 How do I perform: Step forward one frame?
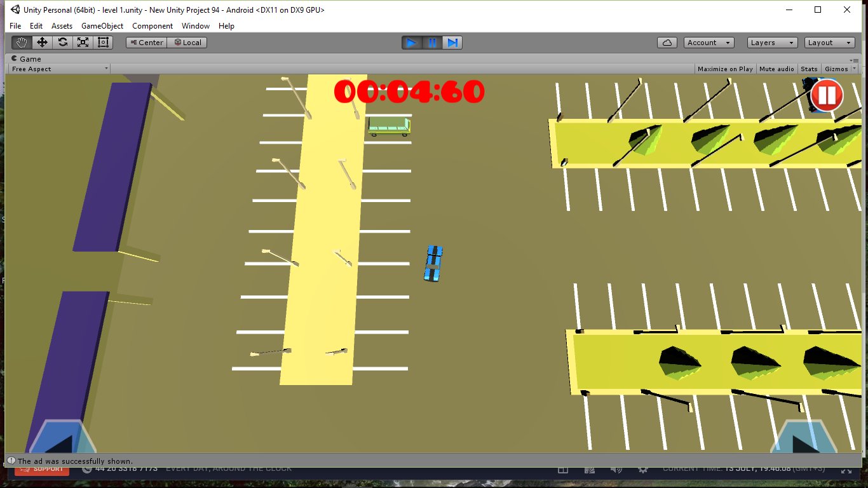(x=452, y=43)
